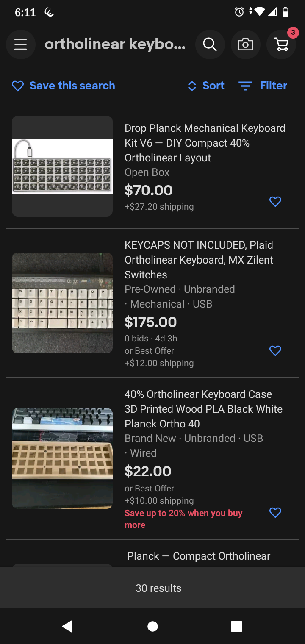
Task: Open Drop Planck Mechanical Keyboard Kit listing
Action: click(205, 143)
